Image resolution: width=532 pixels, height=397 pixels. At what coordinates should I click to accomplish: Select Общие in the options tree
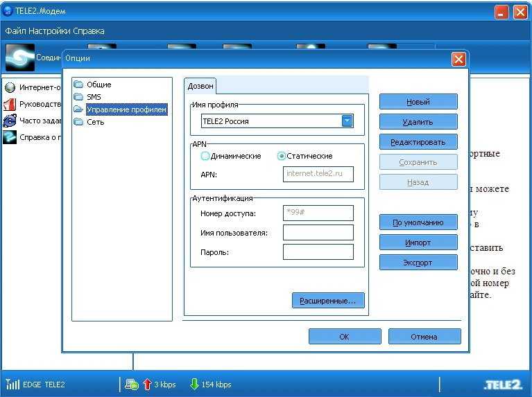pos(98,85)
